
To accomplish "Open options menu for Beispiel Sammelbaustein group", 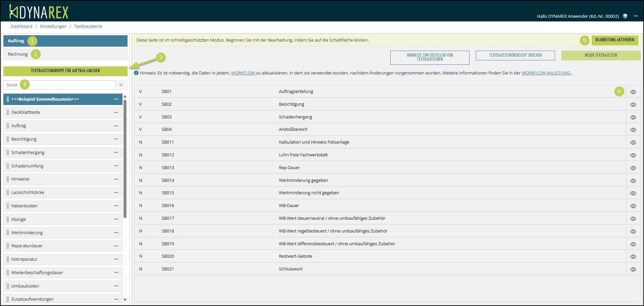I will (x=116, y=99).
